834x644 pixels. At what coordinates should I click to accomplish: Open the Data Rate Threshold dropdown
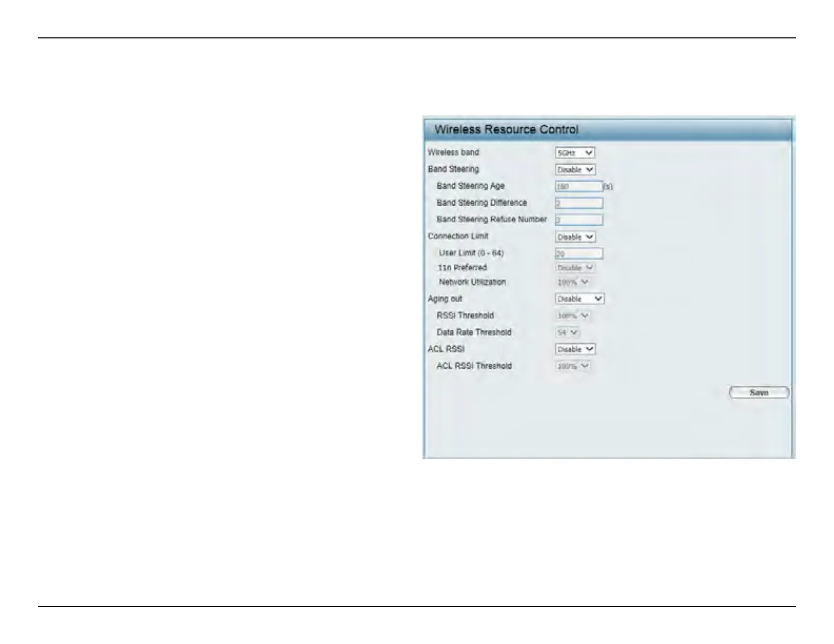coord(568,332)
